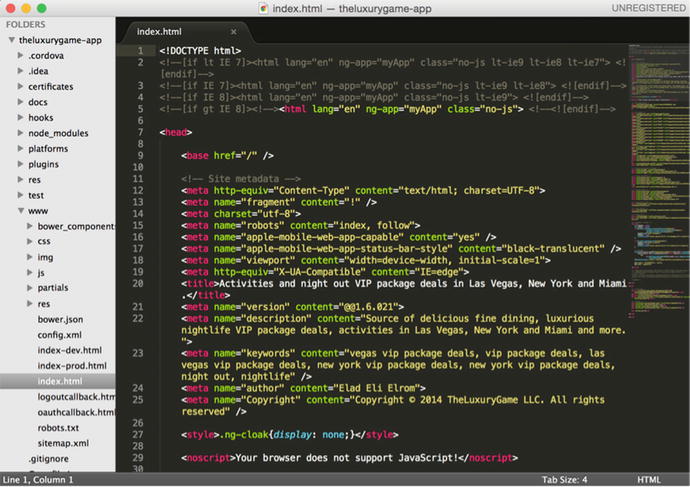Click the Line 1, Column 1 status
Image resolution: width=690 pixels, height=487 pixels.
(x=38, y=480)
